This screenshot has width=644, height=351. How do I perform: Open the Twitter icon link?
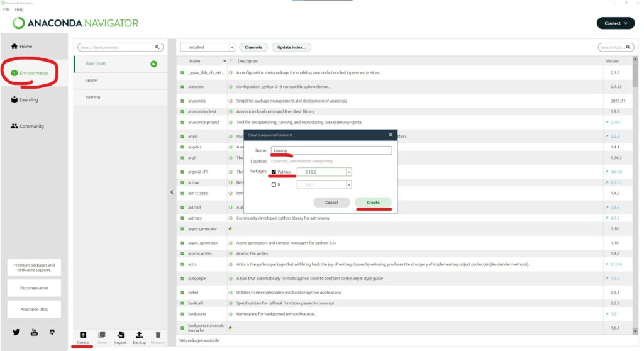16,332
